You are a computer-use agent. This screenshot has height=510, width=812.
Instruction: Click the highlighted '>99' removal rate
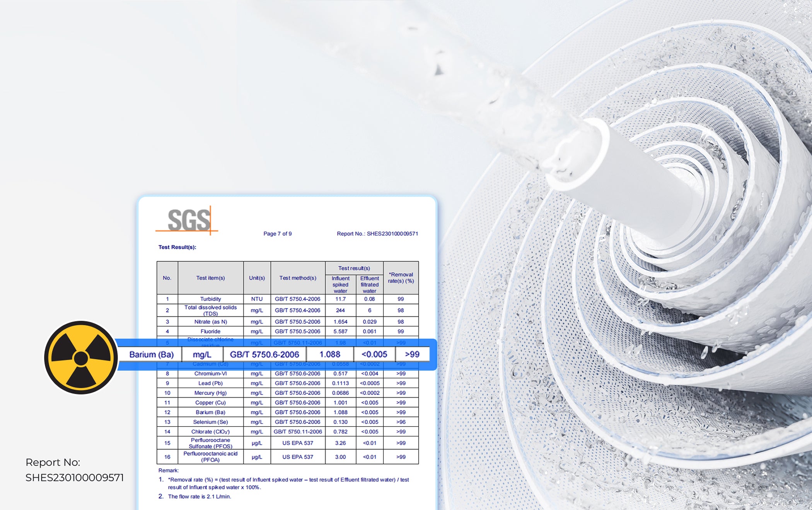[412, 354]
